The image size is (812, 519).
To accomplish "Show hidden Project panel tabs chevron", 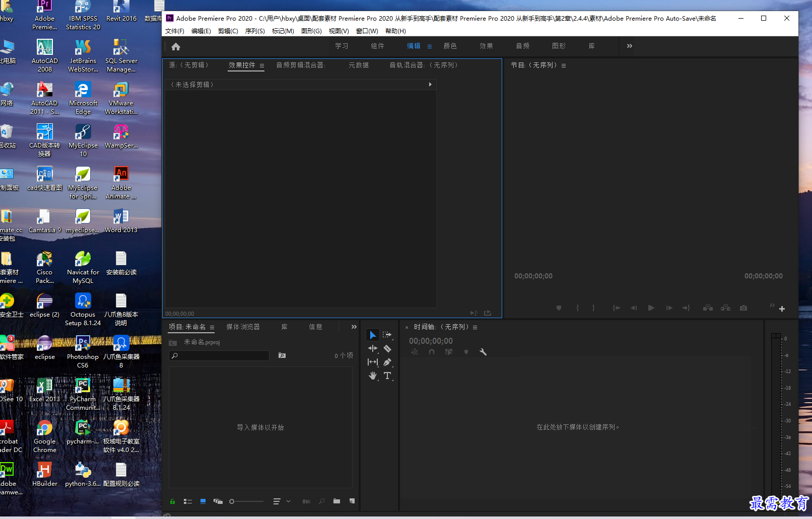I will (354, 327).
